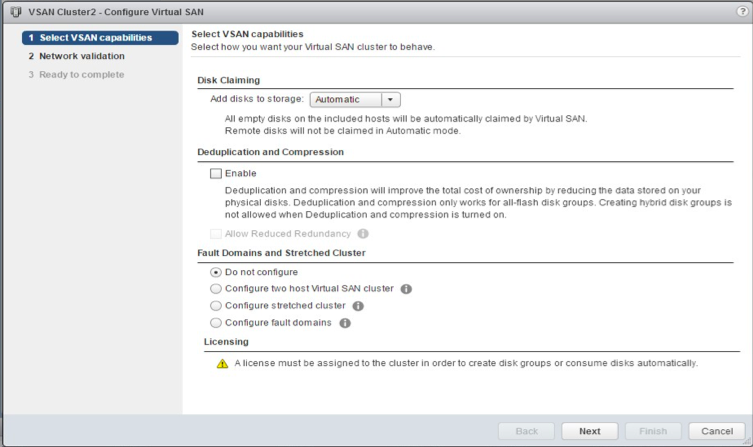Viewport: 753px width, 447px height.
Task: Click info icon beside two host Virtual SAN cluster
Action: click(406, 289)
